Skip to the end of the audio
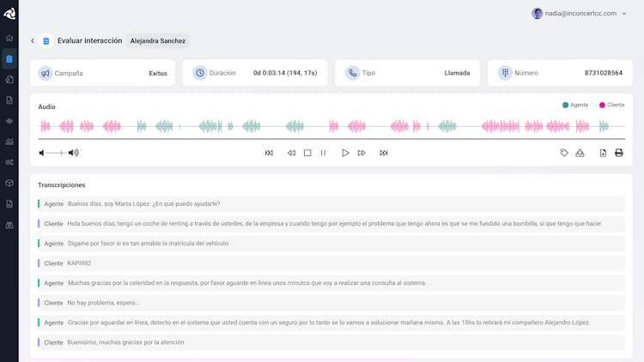This screenshot has height=362, width=644. click(383, 153)
